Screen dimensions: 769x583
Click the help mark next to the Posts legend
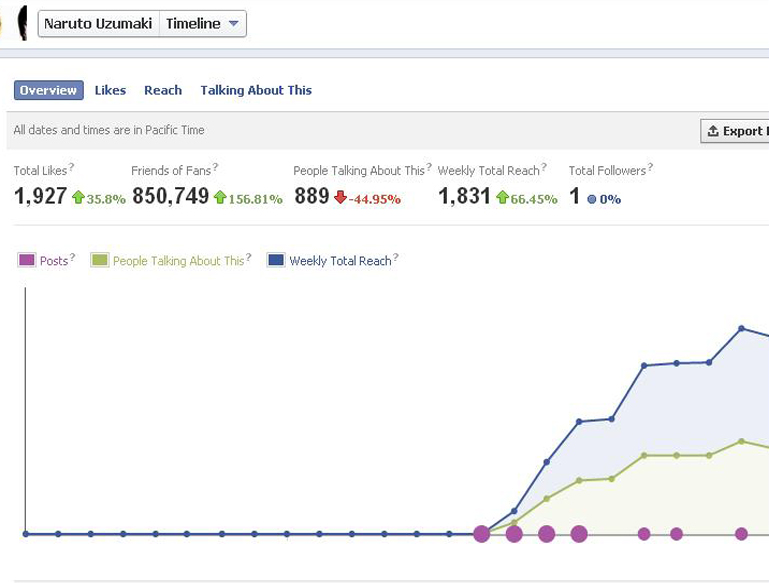[72, 257]
